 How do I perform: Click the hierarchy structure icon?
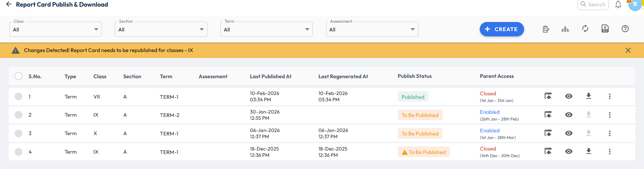(x=565, y=29)
